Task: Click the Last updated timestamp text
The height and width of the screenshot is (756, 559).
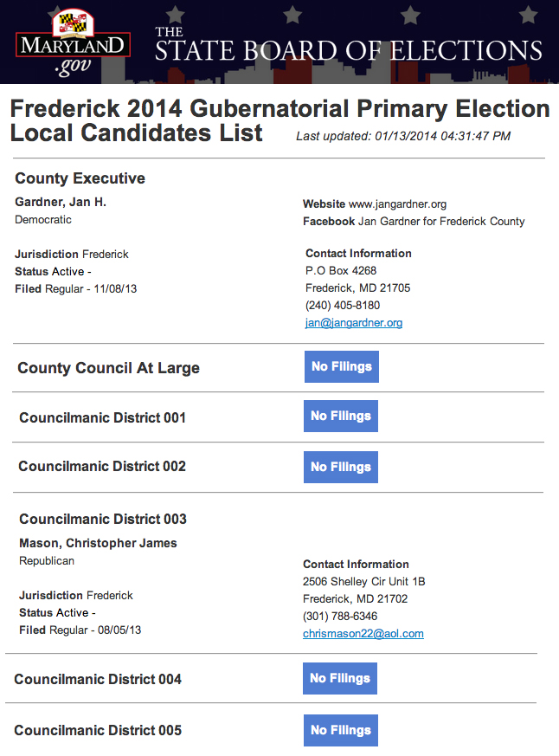Action: pyautogui.click(x=403, y=136)
